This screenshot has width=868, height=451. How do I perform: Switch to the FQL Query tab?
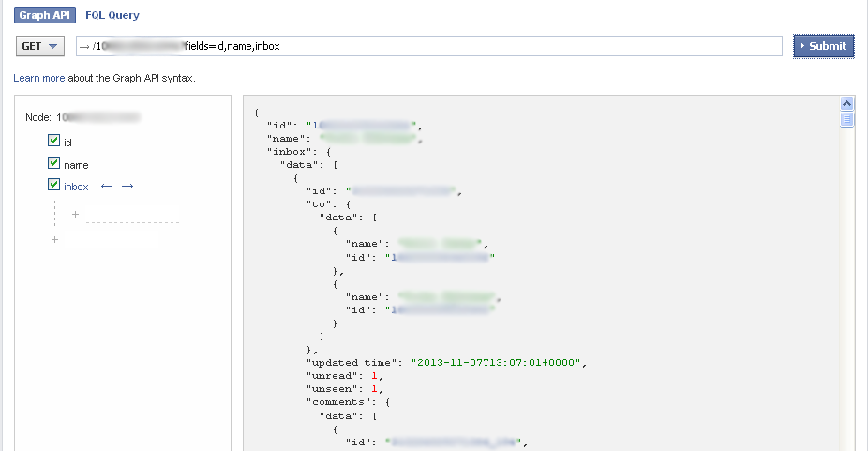(x=112, y=15)
